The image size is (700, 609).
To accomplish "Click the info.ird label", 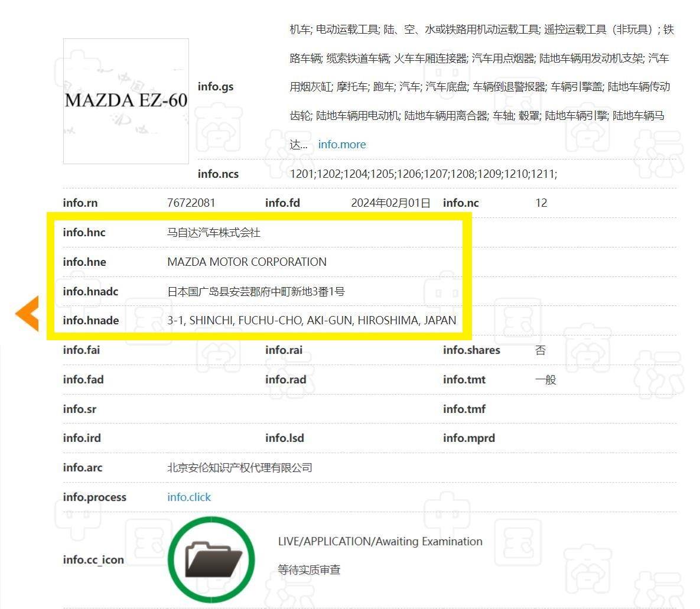I will click(x=82, y=438).
